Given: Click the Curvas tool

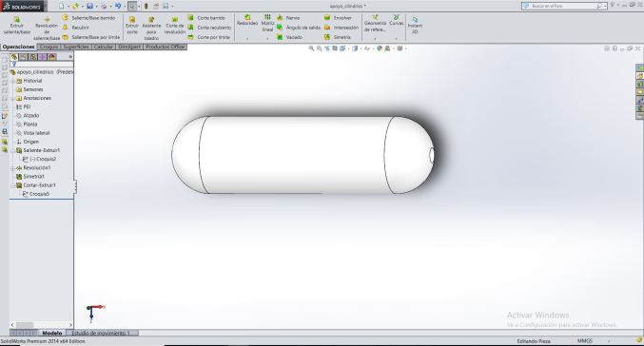Looking at the screenshot, I should (x=397, y=20).
